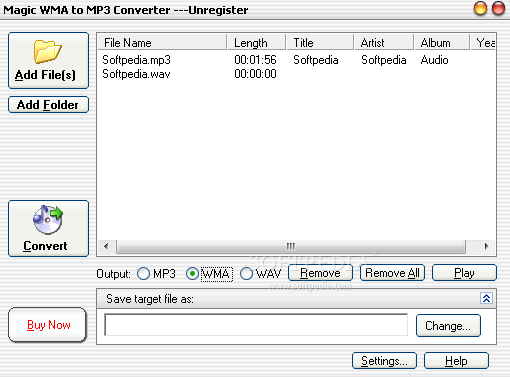Click the red Buy Now button
The height and width of the screenshot is (377, 510).
[47, 325]
